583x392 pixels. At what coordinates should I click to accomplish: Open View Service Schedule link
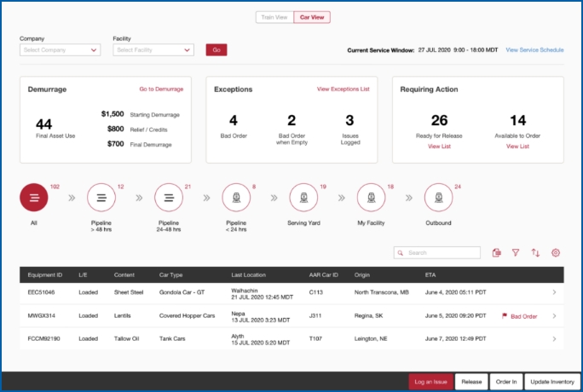[x=534, y=49]
